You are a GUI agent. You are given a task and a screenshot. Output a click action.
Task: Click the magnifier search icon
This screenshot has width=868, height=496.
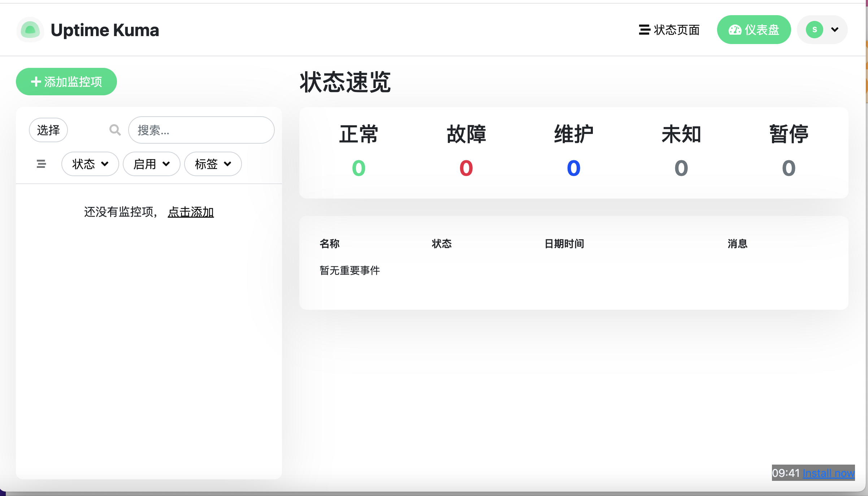point(115,130)
